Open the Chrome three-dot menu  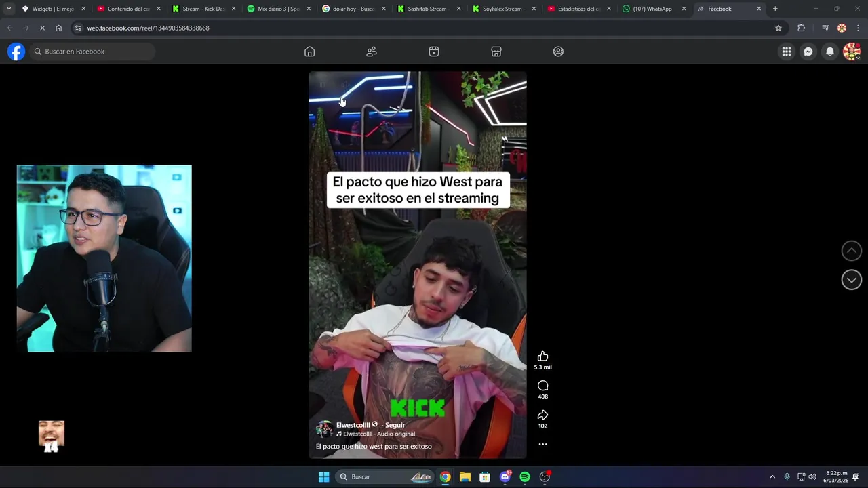click(x=859, y=28)
